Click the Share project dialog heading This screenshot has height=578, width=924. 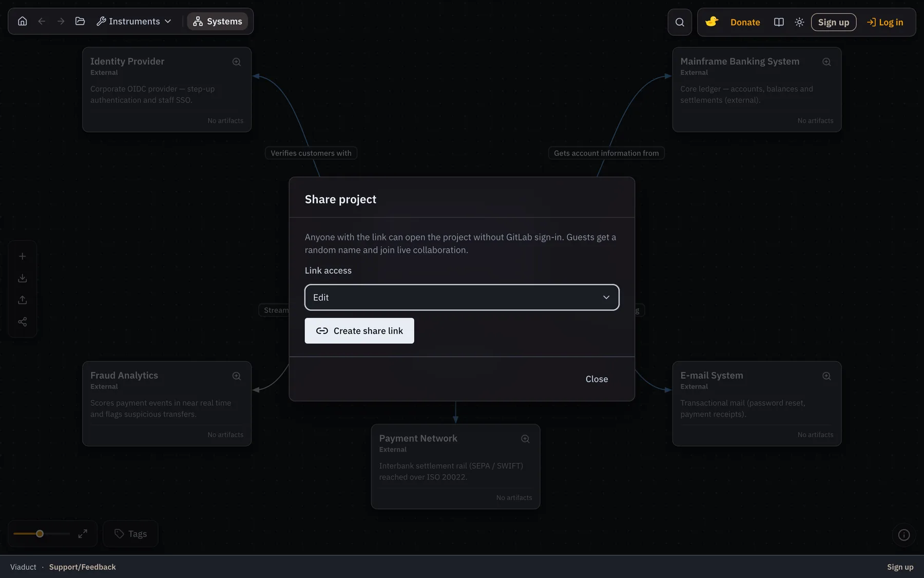coord(340,199)
